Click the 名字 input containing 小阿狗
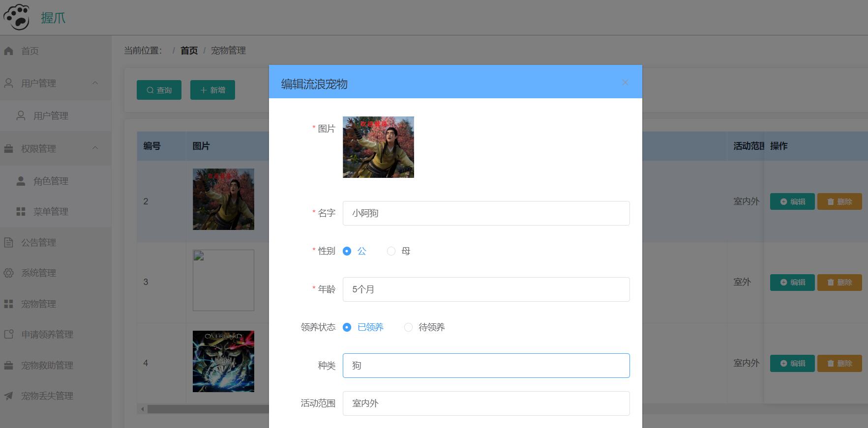The height and width of the screenshot is (428, 868). pyautogui.click(x=486, y=213)
